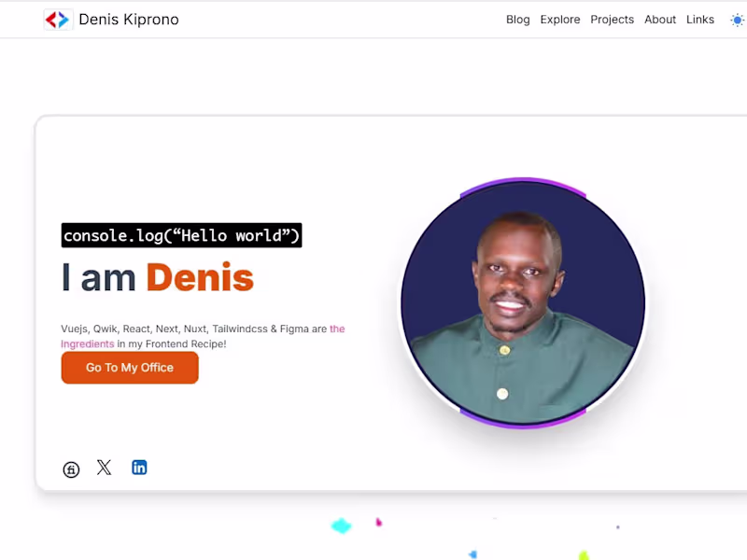
Task: Click the Denis Kiprono name text
Action: click(x=129, y=19)
